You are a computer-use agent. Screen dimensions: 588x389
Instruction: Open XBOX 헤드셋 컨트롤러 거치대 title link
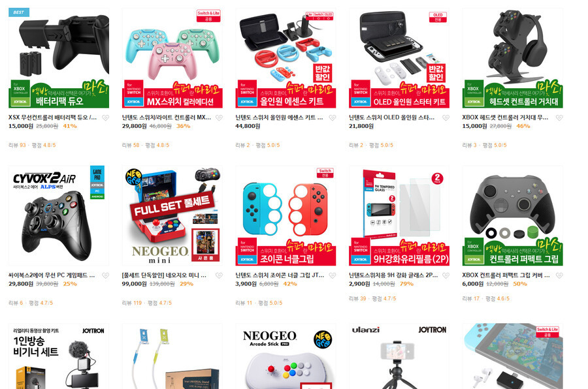(x=505, y=117)
